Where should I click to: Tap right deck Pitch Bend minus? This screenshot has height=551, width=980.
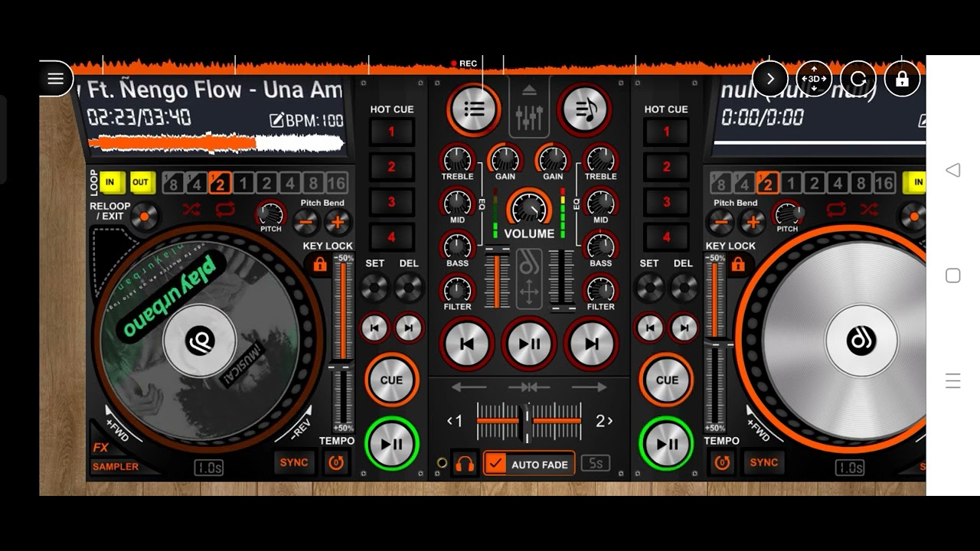[x=720, y=222]
